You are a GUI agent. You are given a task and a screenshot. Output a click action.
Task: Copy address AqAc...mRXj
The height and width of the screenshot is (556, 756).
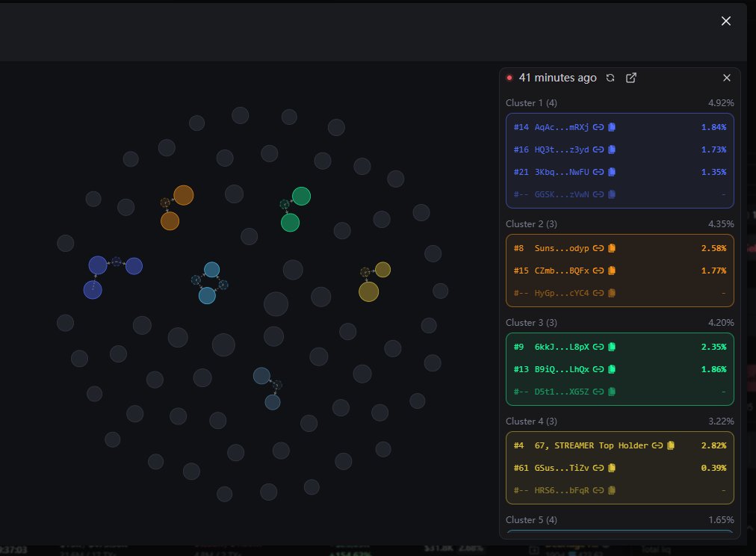pos(612,127)
